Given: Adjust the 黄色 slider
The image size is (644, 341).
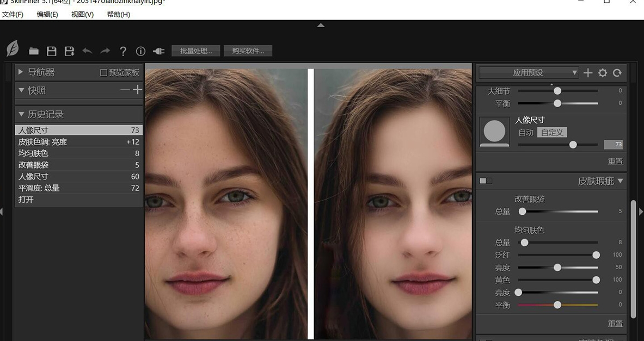Looking at the screenshot, I should point(596,280).
